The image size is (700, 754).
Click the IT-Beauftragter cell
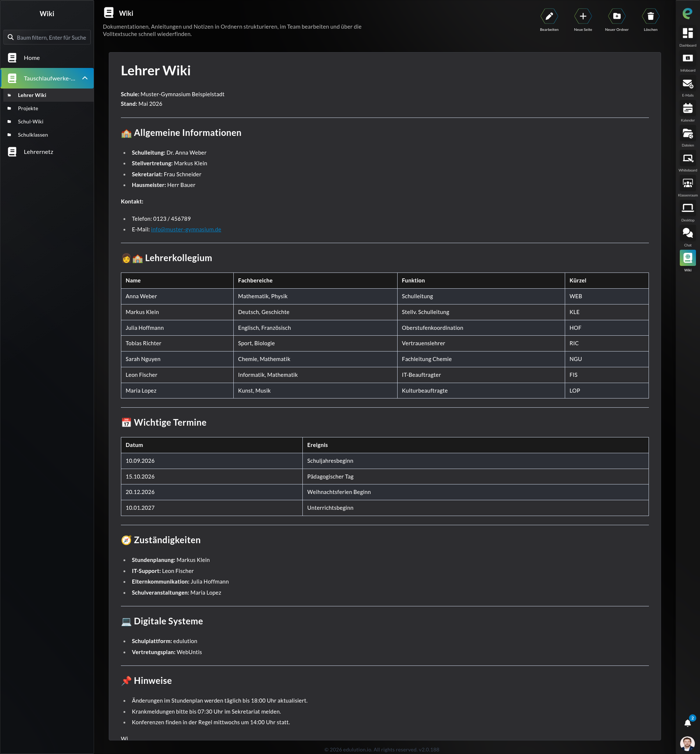[481, 375]
